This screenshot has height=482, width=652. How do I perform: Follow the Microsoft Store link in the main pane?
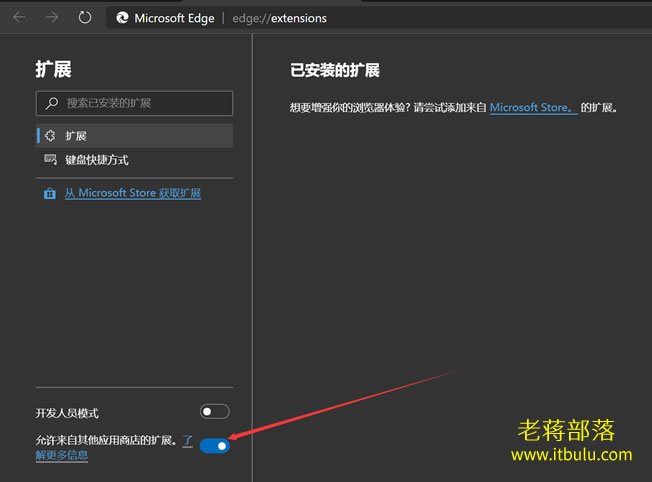533,108
